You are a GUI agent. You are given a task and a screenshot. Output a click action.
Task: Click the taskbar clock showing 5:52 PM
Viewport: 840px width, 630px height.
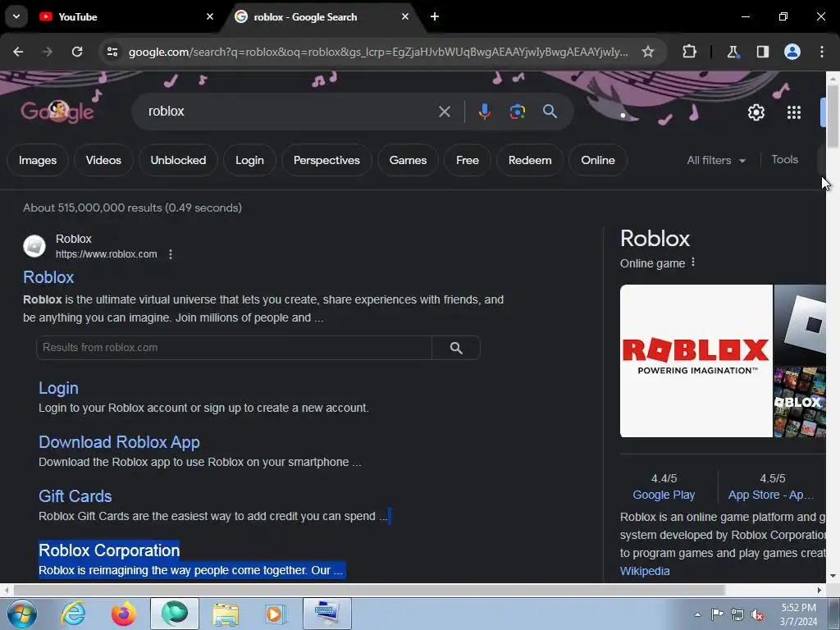(x=798, y=614)
